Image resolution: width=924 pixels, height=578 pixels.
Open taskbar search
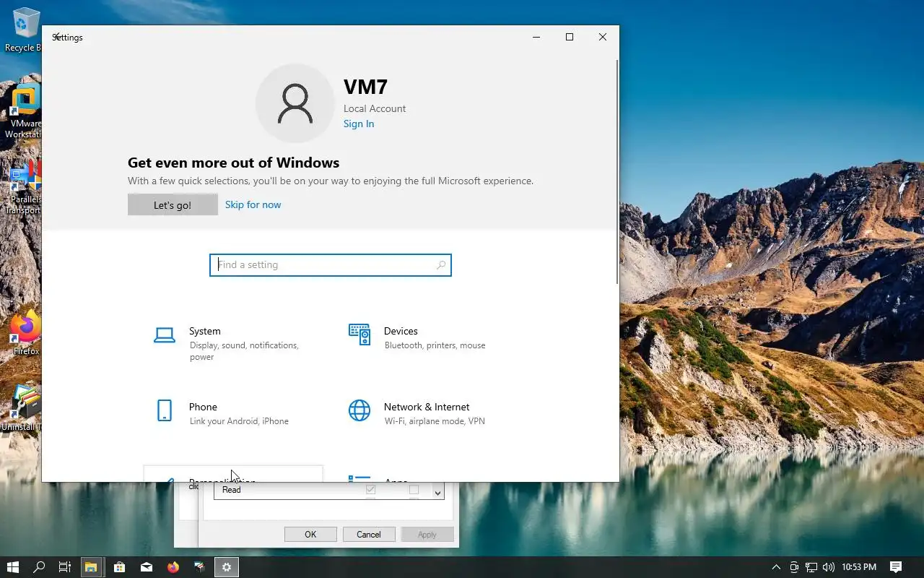40,567
